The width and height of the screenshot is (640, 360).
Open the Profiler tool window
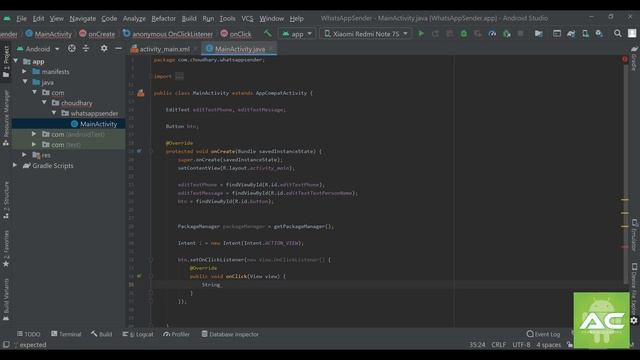(x=177, y=334)
